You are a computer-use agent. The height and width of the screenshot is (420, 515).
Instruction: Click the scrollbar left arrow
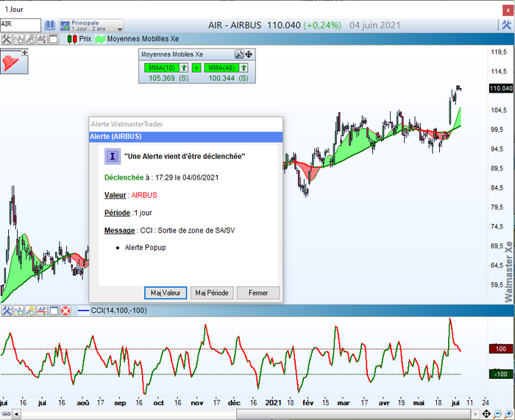point(16,414)
